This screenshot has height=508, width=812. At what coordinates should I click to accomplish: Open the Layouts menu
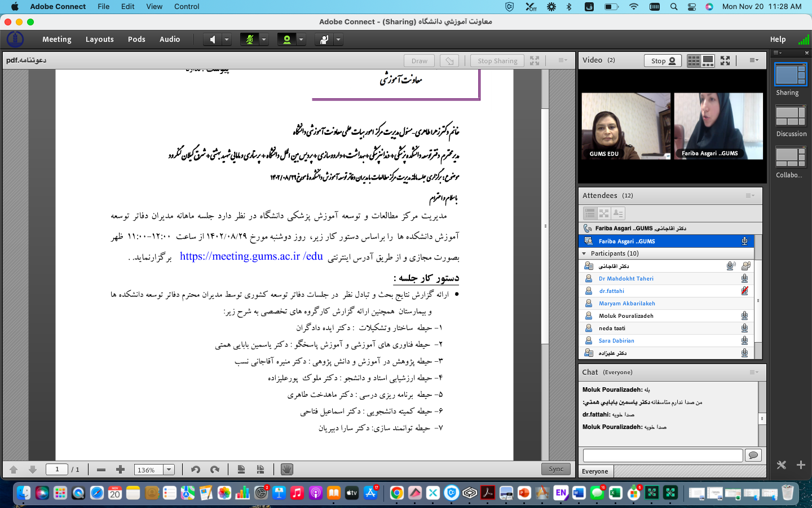99,40
